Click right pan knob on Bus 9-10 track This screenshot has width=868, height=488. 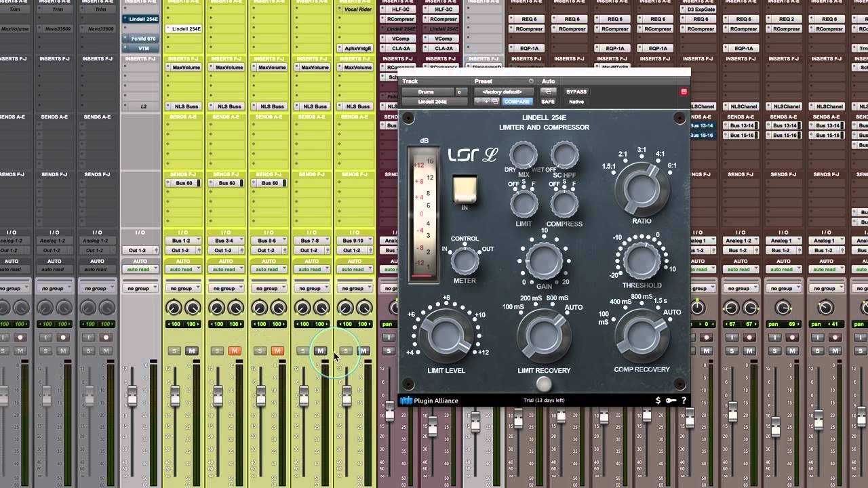[363, 308]
